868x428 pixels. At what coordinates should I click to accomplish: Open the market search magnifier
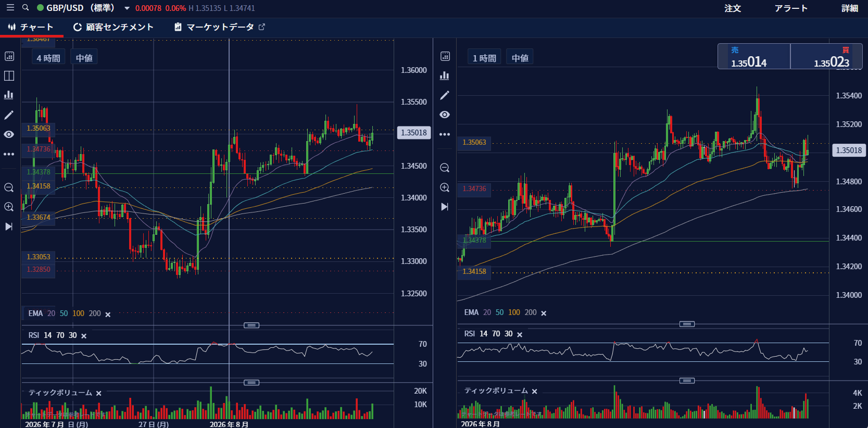26,8
